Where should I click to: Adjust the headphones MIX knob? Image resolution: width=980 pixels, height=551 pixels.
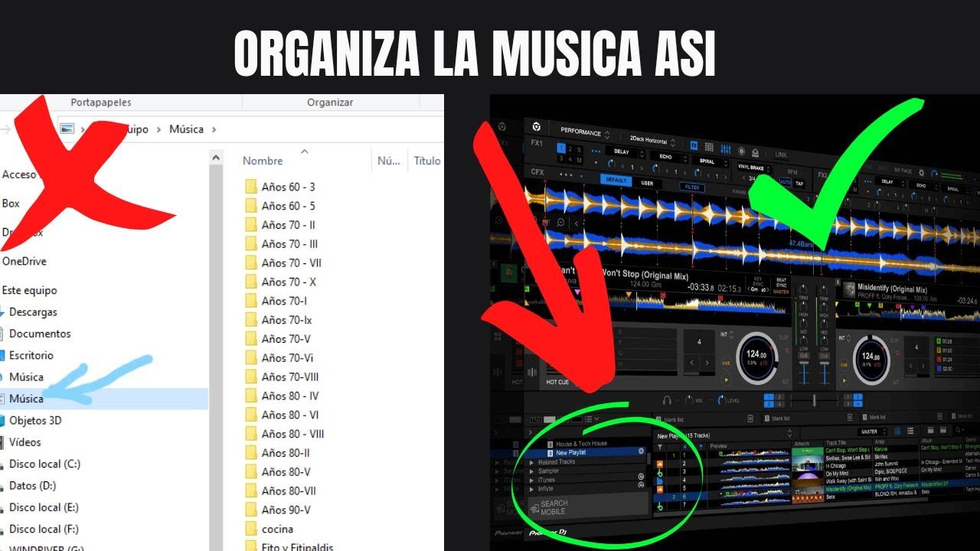click(690, 399)
